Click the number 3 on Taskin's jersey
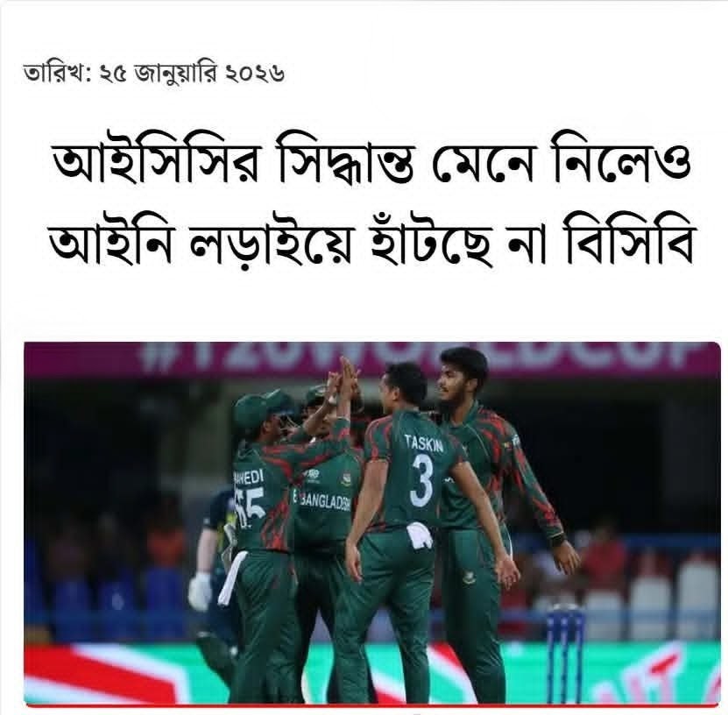 coord(422,480)
